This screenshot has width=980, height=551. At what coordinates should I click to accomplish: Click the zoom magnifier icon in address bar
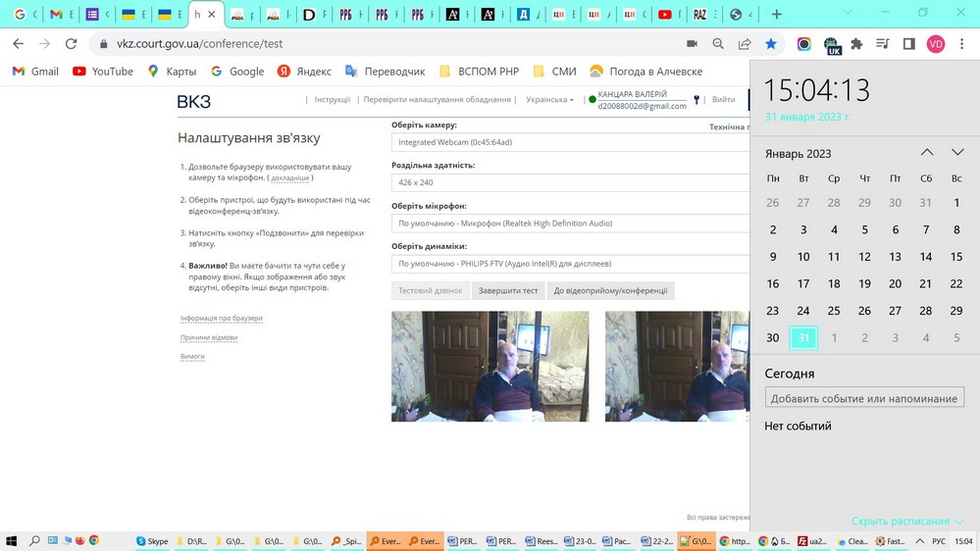pos(718,44)
